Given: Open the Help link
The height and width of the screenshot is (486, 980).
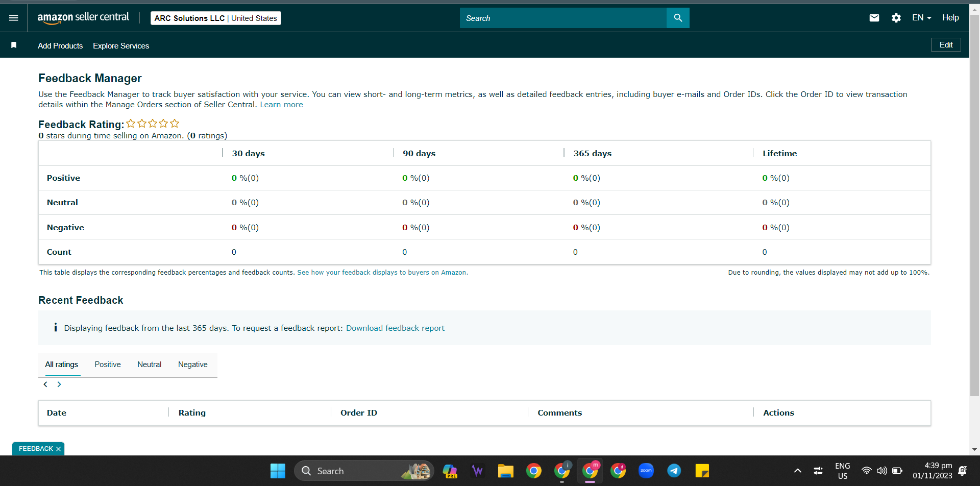Looking at the screenshot, I should (x=950, y=18).
